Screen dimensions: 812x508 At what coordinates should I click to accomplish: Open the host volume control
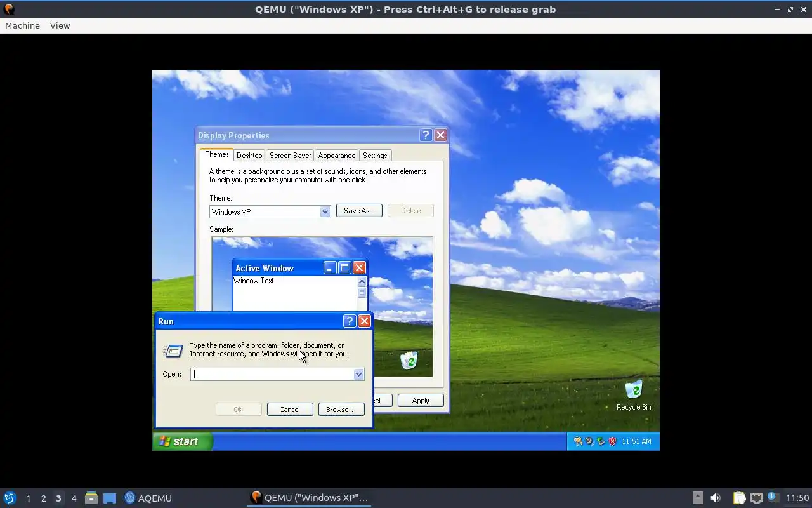click(x=716, y=498)
